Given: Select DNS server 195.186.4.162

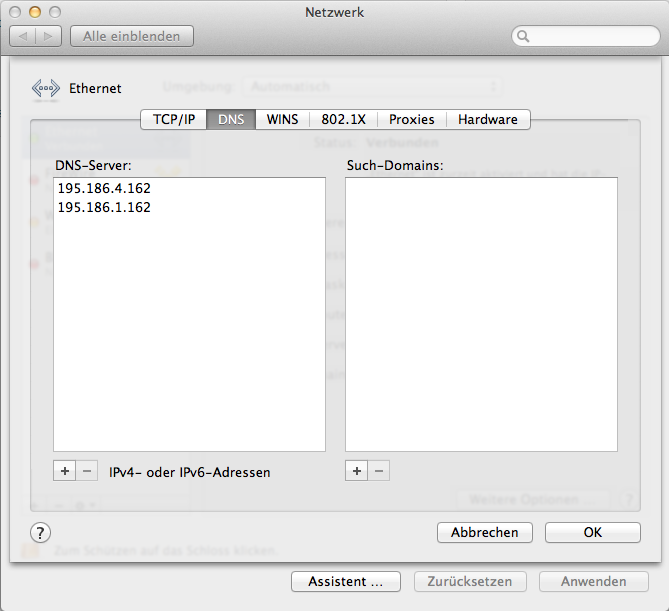Looking at the screenshot, I should point(189,188).
